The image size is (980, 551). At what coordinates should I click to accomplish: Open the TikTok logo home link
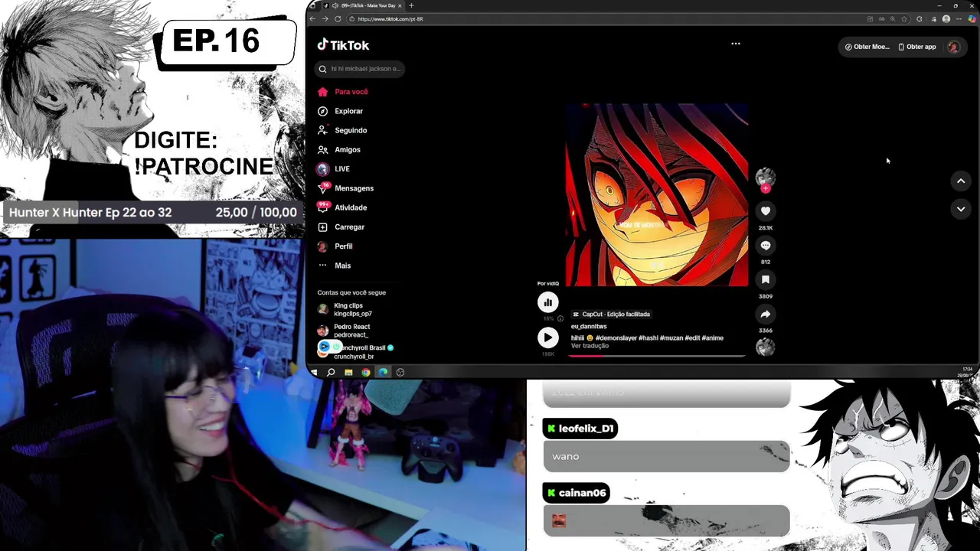(343, 45)
